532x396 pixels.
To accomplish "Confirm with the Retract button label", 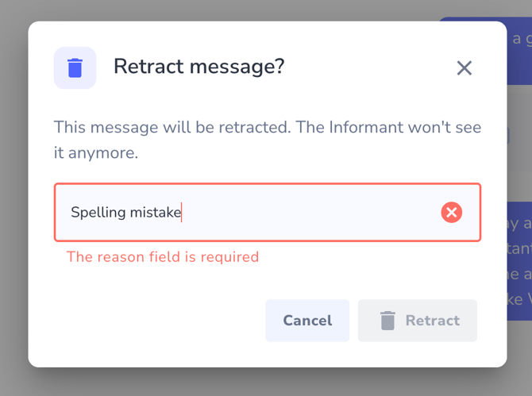I will [x=432, y=321].
